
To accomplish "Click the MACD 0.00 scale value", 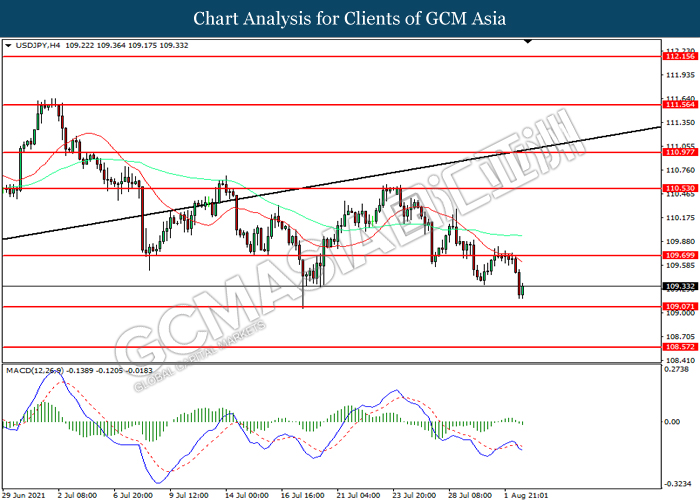I will coord(672,421).
